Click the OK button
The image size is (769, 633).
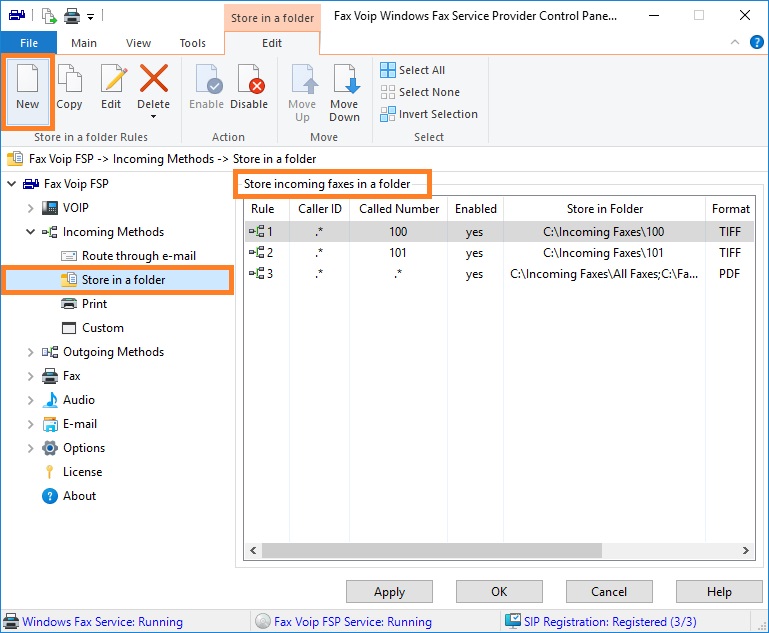click(x=499, y=592)
